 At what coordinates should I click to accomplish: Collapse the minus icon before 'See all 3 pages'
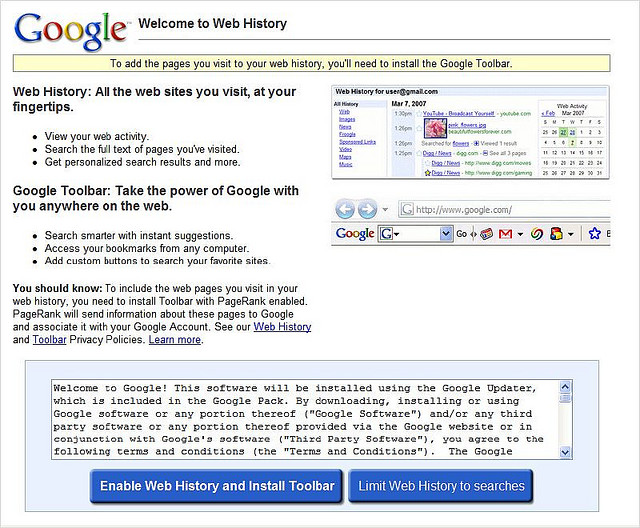pyautogui.click(x=485, y=153)
